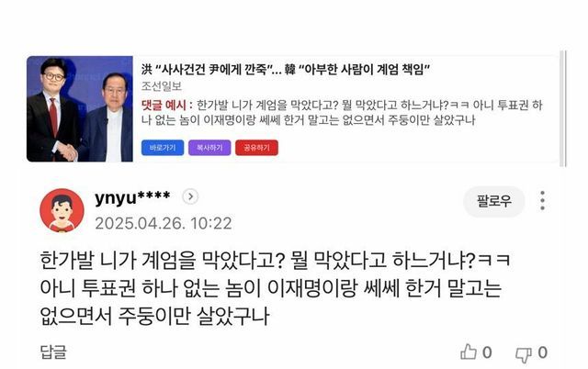The height and width of the screenshot is (369, 588).
Task: Click the comment text beginning 한가발 니가
Action: click(275, 288)
